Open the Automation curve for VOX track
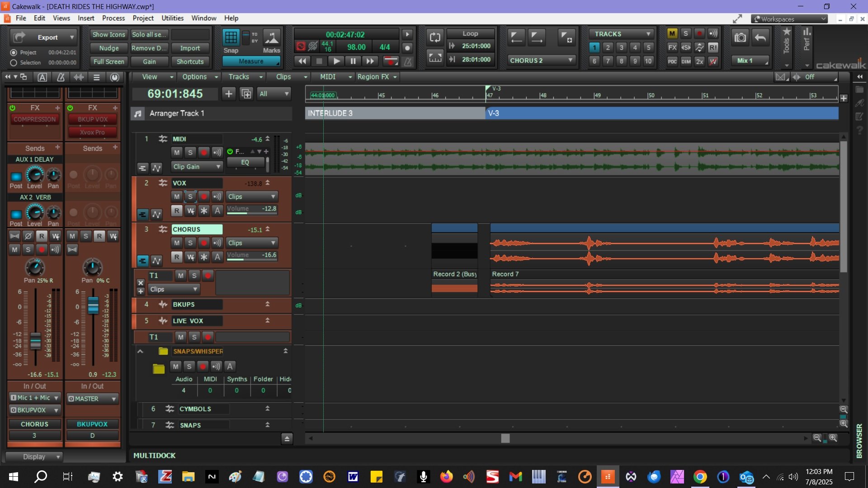Screen dimensions: 868x488 [156, 214]
